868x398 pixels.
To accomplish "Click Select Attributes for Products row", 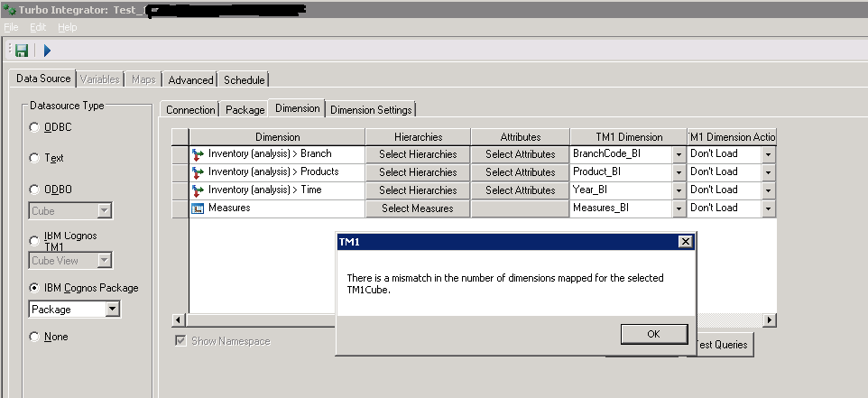I will pos(520,172).
